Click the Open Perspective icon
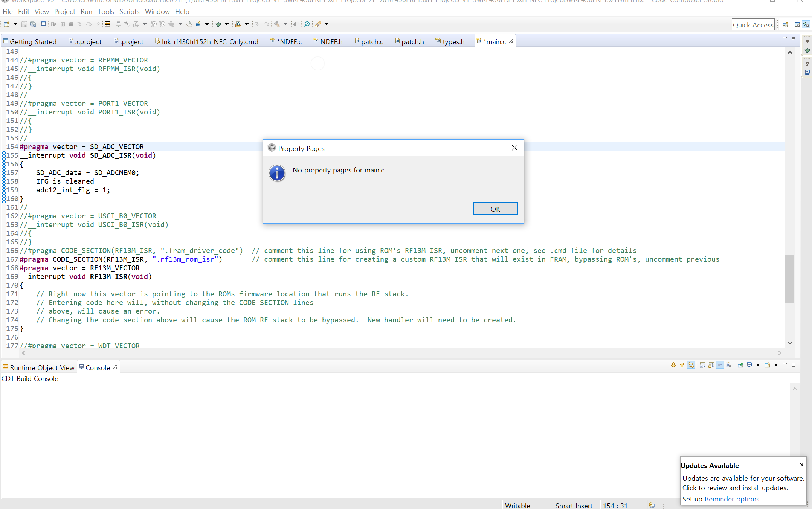This screenshot has width=812, height=509. tap(785, 25)
